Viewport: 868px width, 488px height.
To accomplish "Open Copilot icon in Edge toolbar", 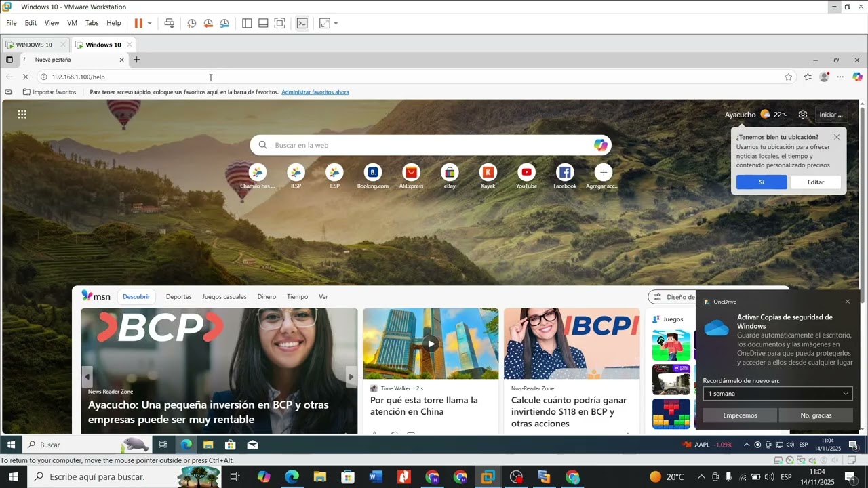I will click(857, 77).
